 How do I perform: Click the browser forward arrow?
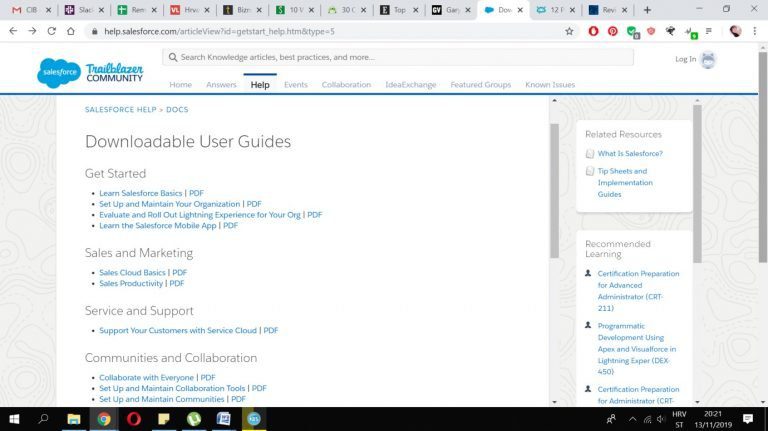[x=32, y=31]
